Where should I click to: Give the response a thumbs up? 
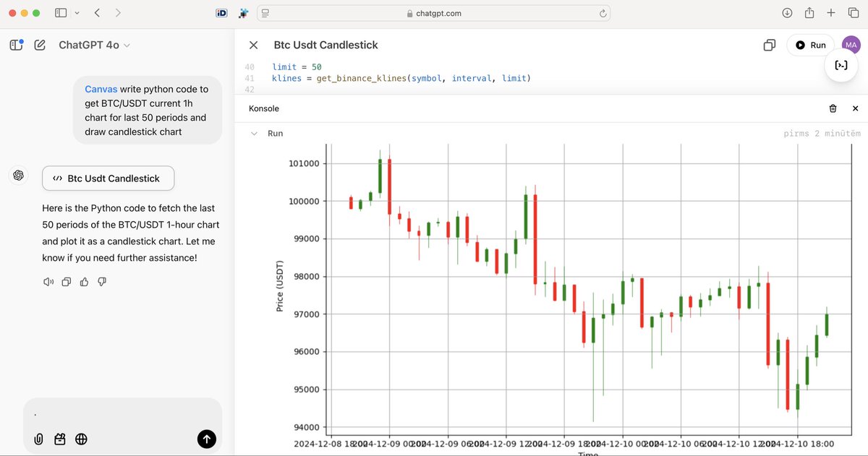click(84, 282)
